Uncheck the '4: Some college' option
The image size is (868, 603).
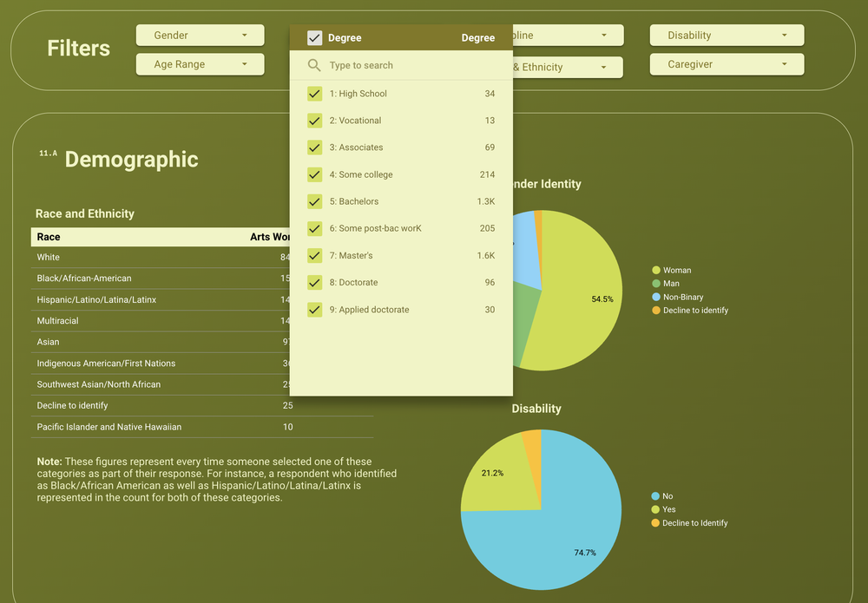point(314,174)
